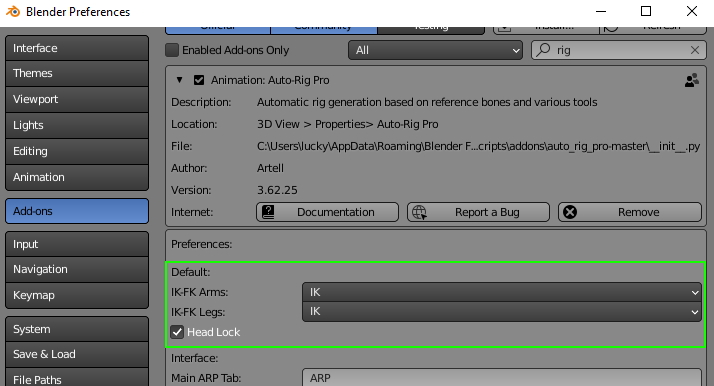Close the Blender Preferences window
Viewport: 714px width, 386px height.
692,11
